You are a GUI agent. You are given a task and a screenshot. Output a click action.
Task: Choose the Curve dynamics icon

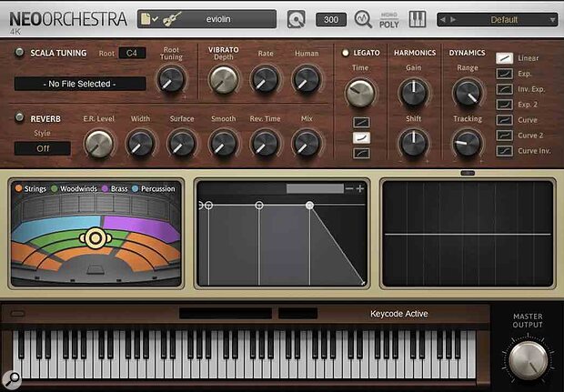pos(504,120)
